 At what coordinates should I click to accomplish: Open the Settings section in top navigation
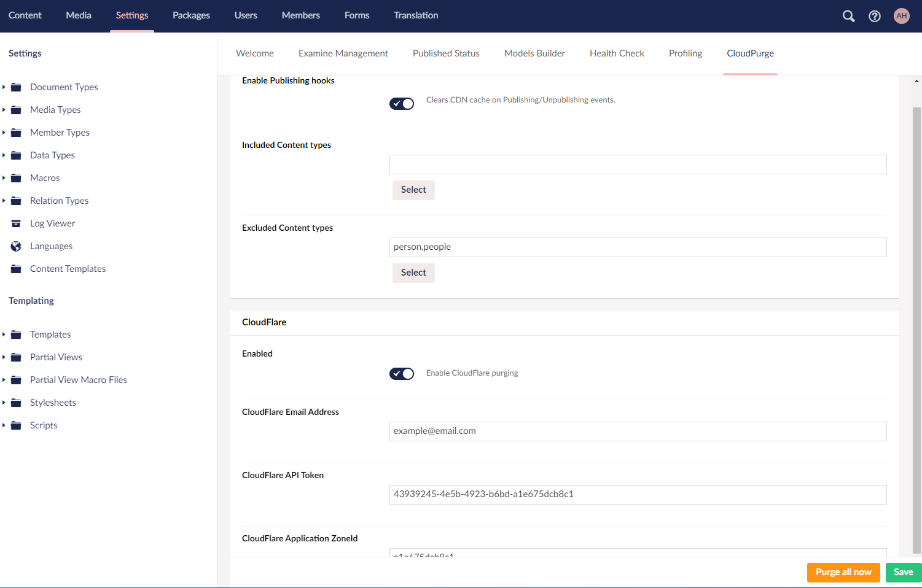[132, 15]
